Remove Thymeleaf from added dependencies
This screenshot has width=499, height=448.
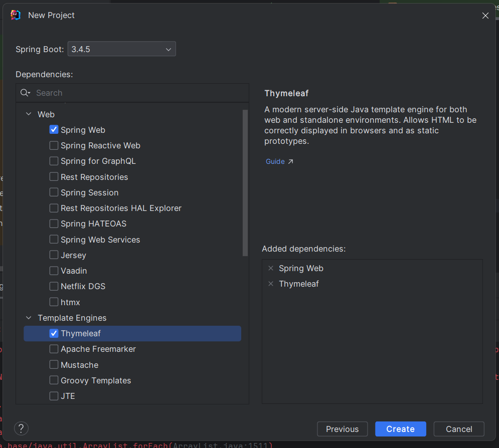271,284
